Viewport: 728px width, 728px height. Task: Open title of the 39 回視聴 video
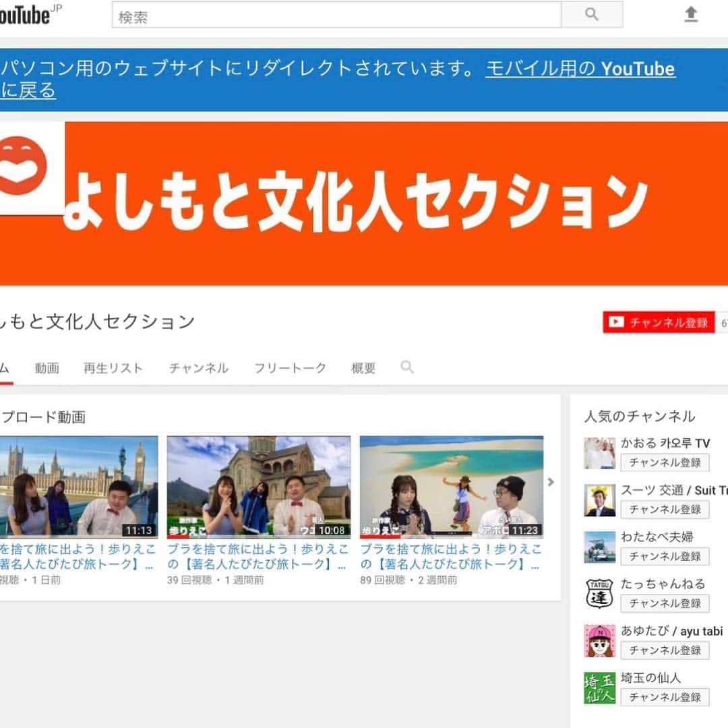tap(257, 557)
